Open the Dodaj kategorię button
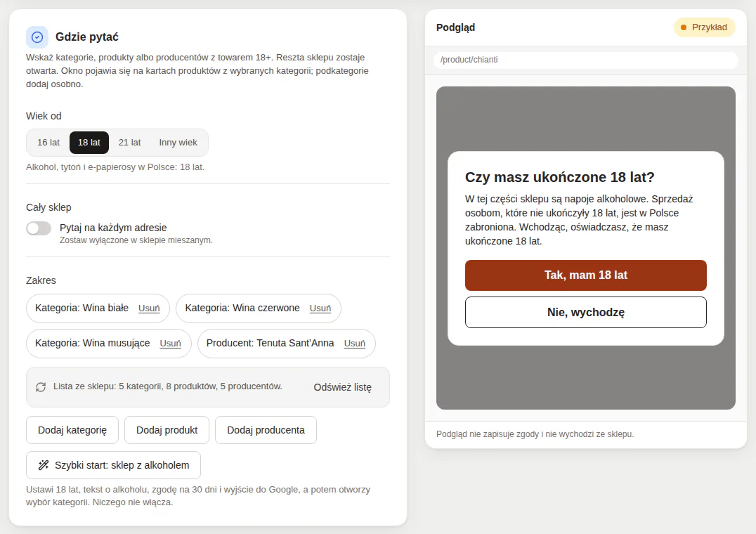The height and width of the screenshot is (534, 756). [x=72, y=430]
